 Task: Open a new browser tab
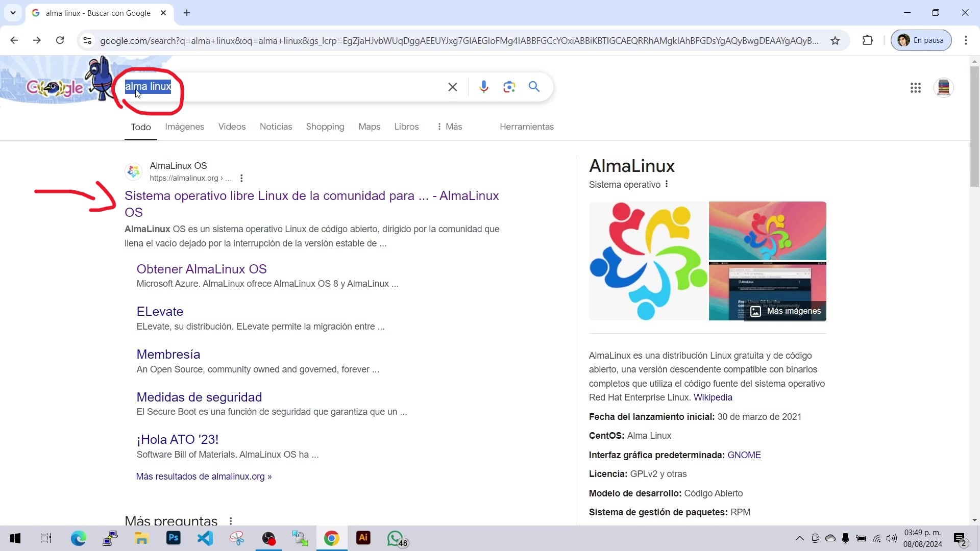click(187, 13)
